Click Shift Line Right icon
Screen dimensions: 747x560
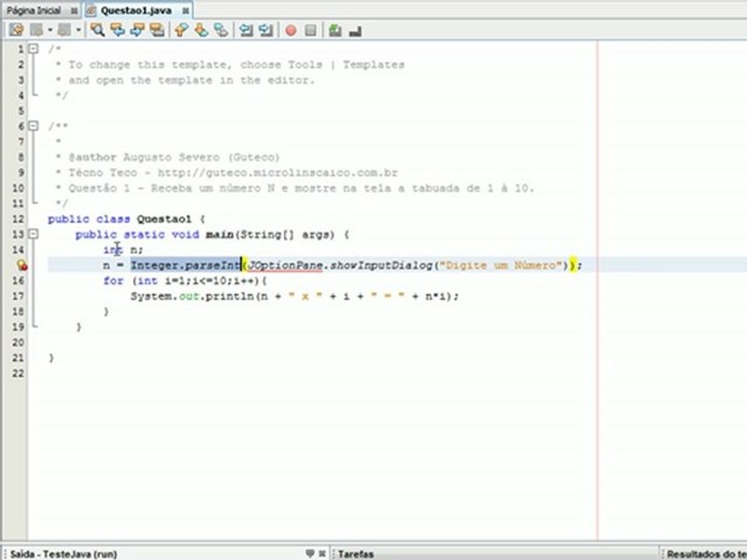coord(266,30)
